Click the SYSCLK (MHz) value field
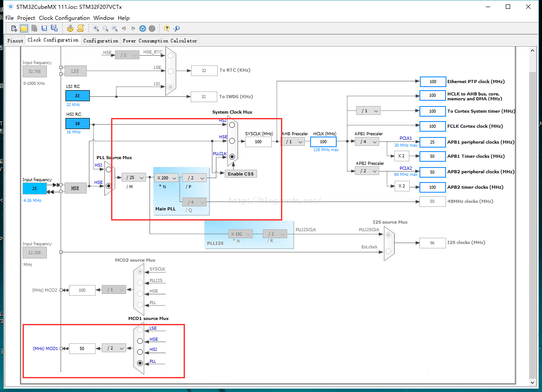The image size is (542, 392). (258, 141)
